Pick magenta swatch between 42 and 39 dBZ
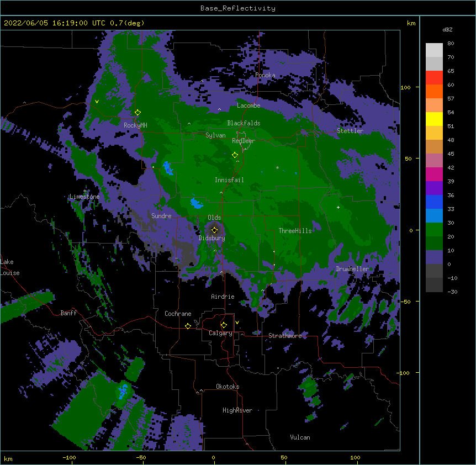This screenshot has height=465, width=476. (434, 175)
